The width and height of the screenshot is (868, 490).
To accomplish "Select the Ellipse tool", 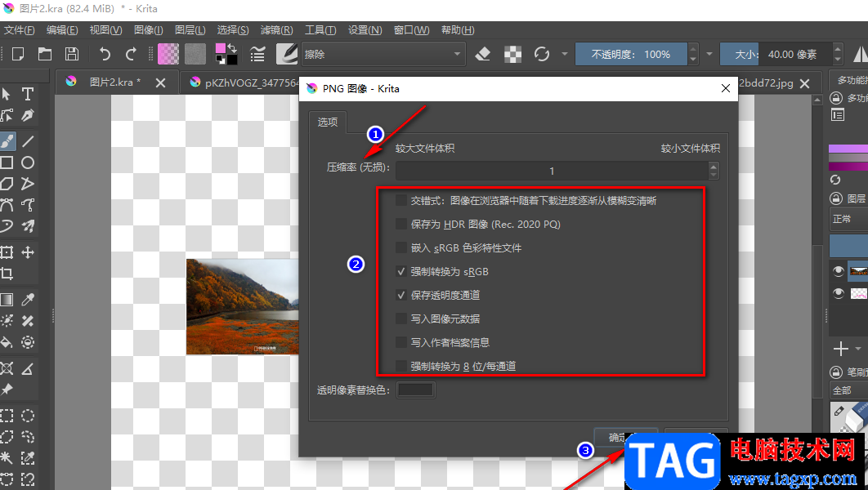I will pyautogui.click(x=27, y=163).
